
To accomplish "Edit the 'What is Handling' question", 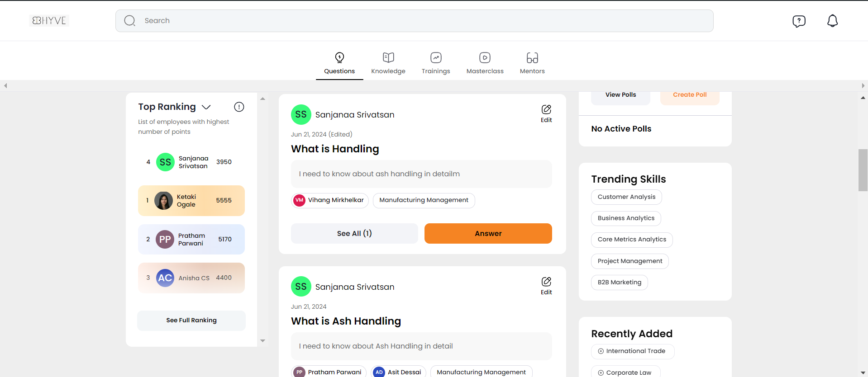I will (x=546, y=114).
